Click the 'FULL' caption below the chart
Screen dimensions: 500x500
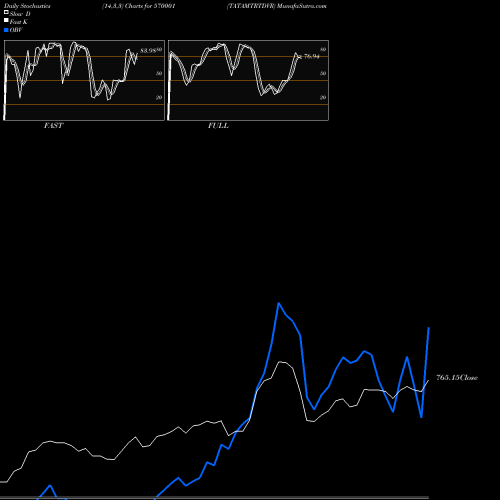(x=218, y=126)
